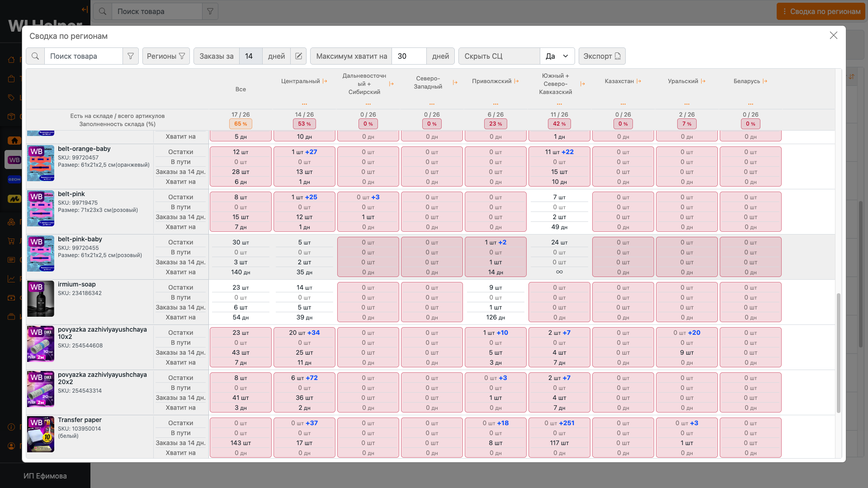
Task: Expand the options under the Уральский column dots
Action: 687,104
